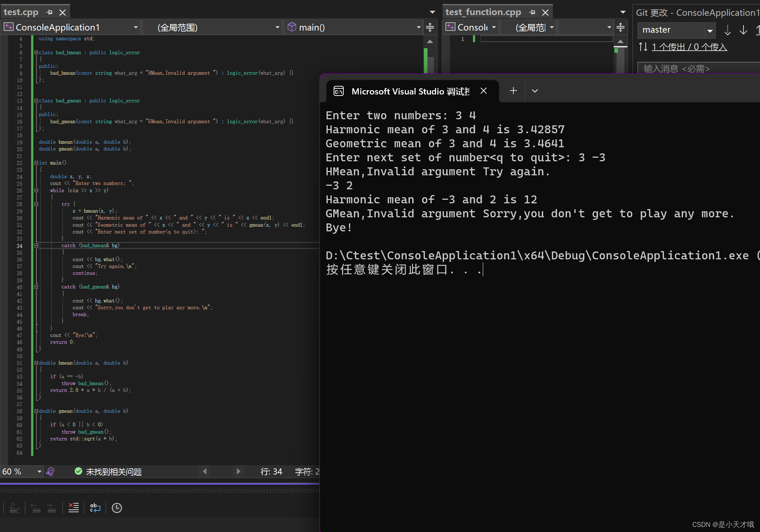This screenshot has width=760, height=532.
Task: Collapse the catch bad_gmean block
Action: 36,287
